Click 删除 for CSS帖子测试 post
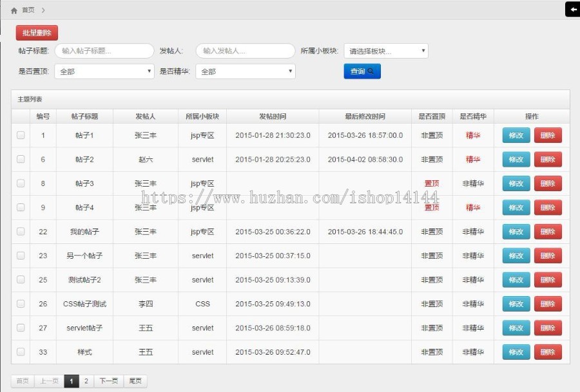 tap(548, 304)
